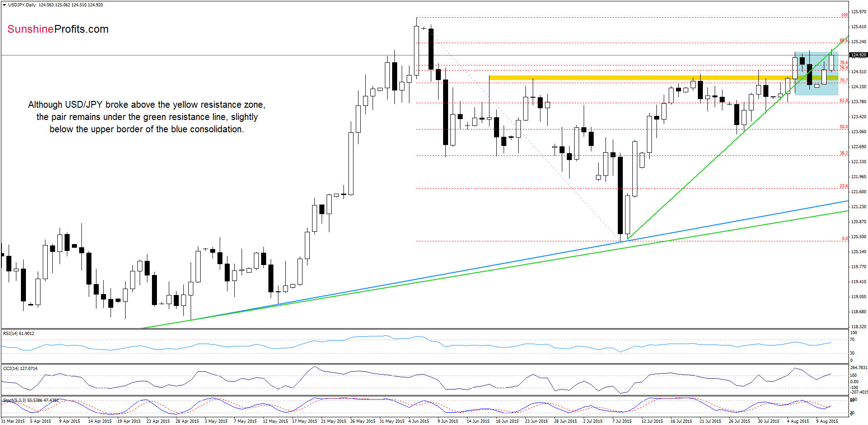Screen dimensions: 868x425
Task: Click the 17 May 2015 date label
Action: point(304,421)
